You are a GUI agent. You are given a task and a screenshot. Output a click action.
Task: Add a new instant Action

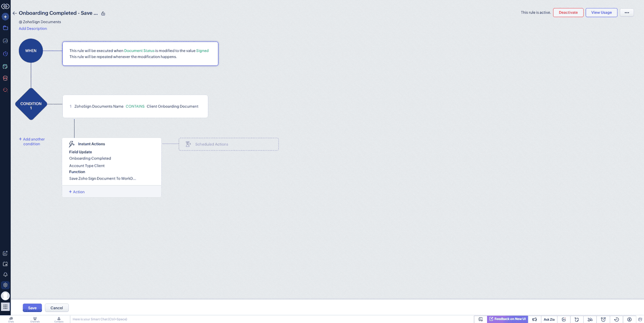(x=77, y=192)
